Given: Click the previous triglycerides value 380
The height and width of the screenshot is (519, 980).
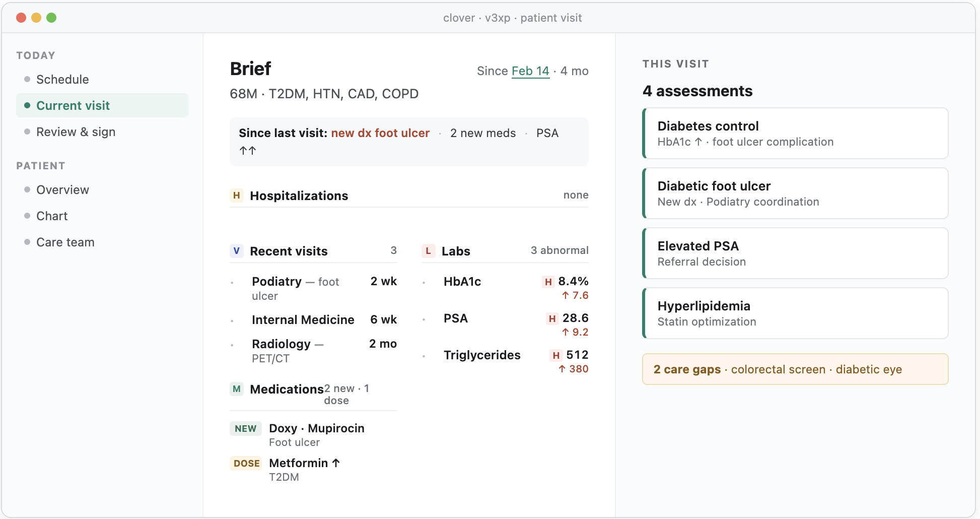Looking at the screenshot, I should [x=574, y=369].
